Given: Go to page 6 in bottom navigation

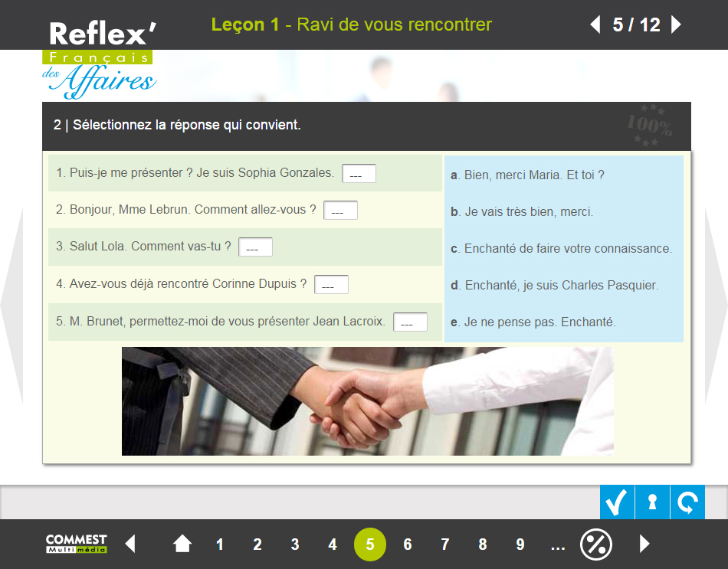Looking at the screenshot, I should [x=408, y=544].
